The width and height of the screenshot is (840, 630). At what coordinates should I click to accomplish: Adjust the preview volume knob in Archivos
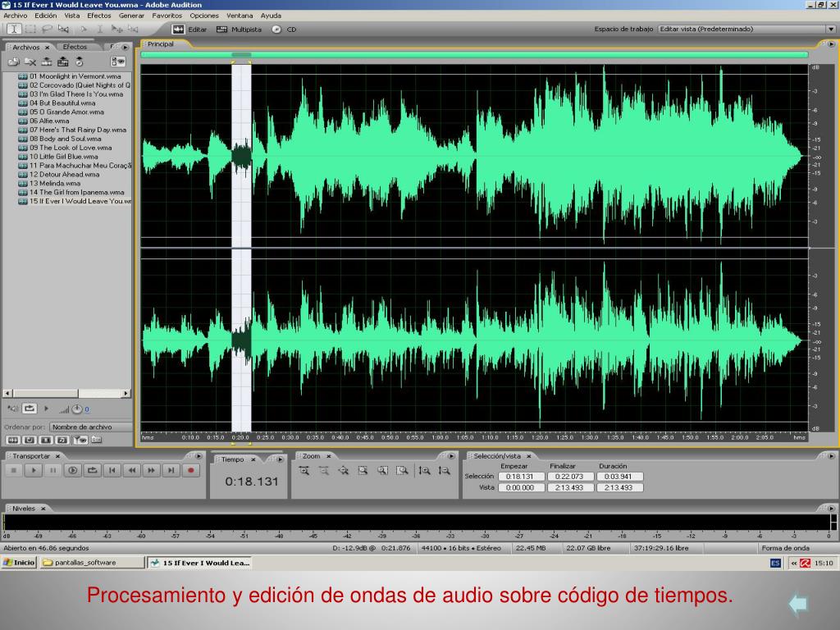[x=77, y=409]
